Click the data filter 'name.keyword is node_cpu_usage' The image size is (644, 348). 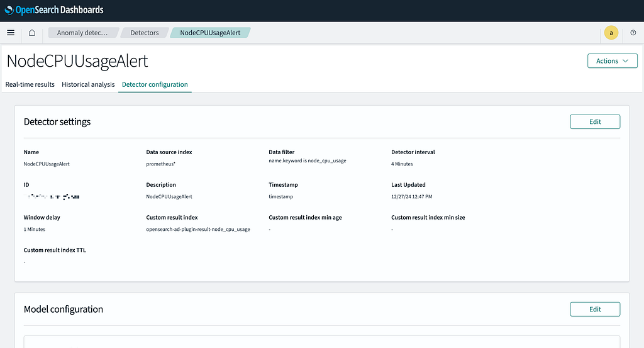point(307,160)
